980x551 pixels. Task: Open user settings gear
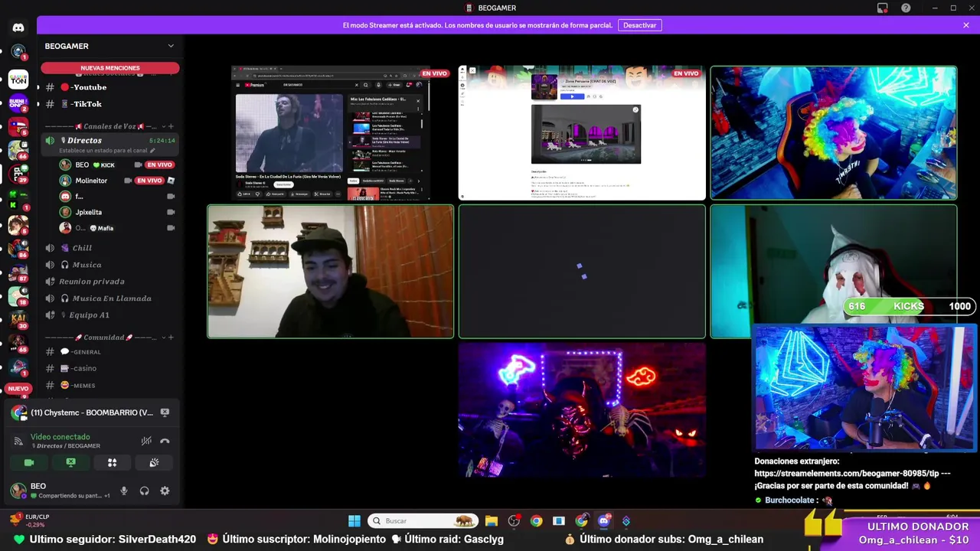pos(165,491)
